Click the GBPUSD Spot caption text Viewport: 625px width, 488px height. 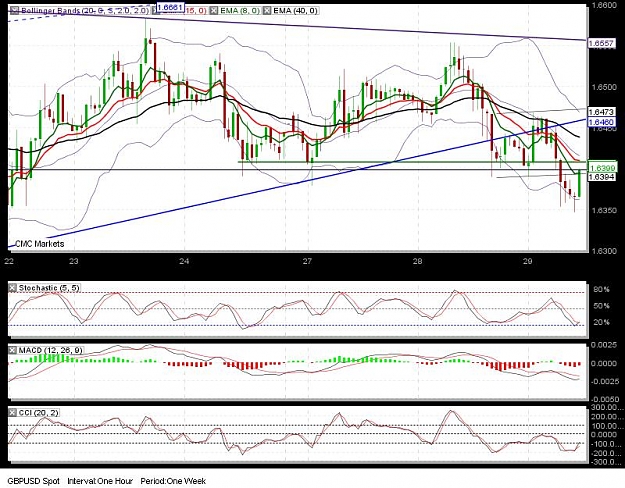click(33, 481)
